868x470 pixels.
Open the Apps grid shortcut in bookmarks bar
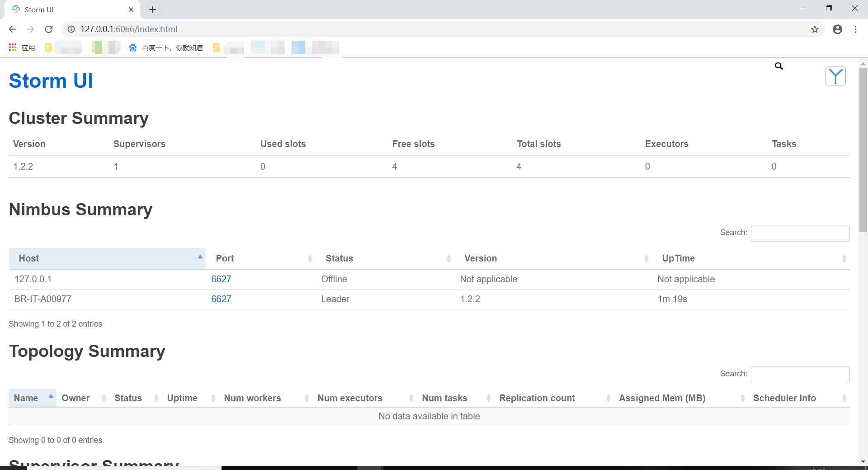pyautogui.click(x=22, y=47)
